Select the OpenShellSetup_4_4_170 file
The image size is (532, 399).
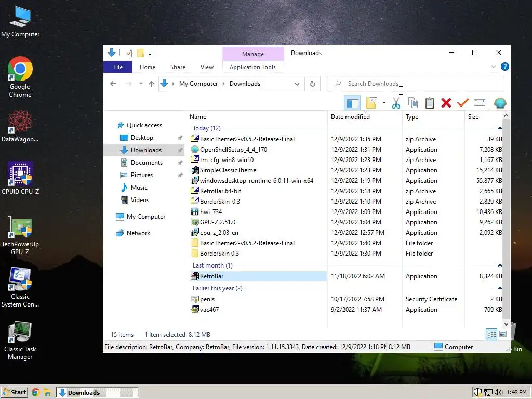tap(233, 150)
